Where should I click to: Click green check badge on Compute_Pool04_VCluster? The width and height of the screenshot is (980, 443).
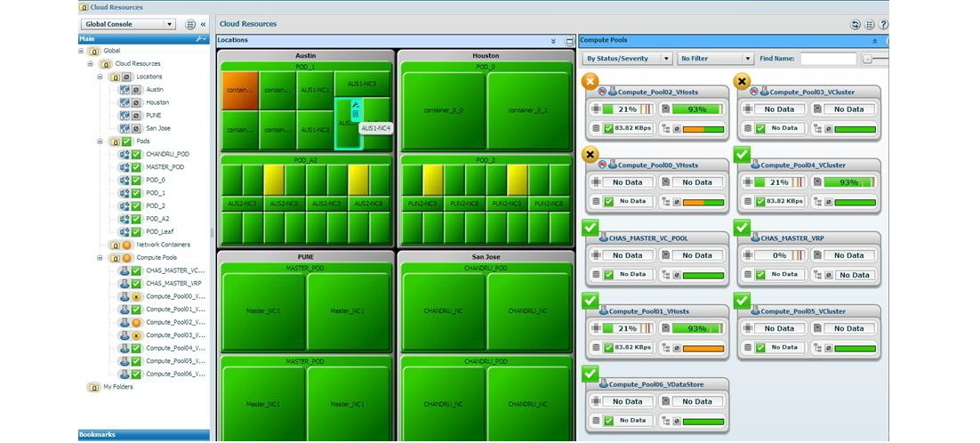click(x=742, y=154)
